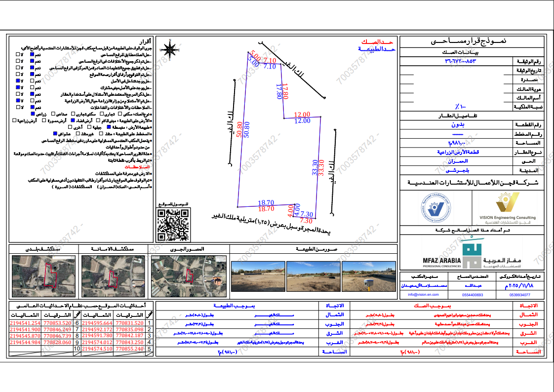Click the blue legend label 'حد الطبيعة'
The image size is (554, 392).
[x=377, y=49]
